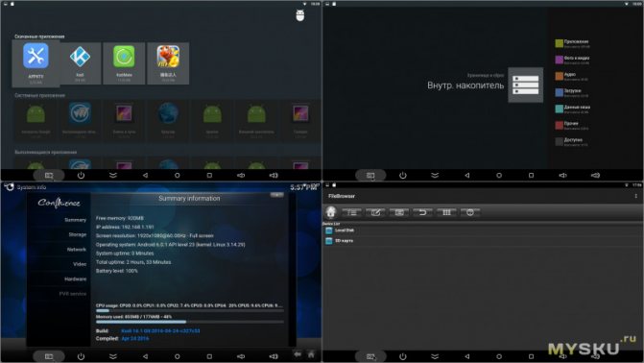Select Summary in Kodi System info menu
The image size is (644, 363).
pos(75,220)
